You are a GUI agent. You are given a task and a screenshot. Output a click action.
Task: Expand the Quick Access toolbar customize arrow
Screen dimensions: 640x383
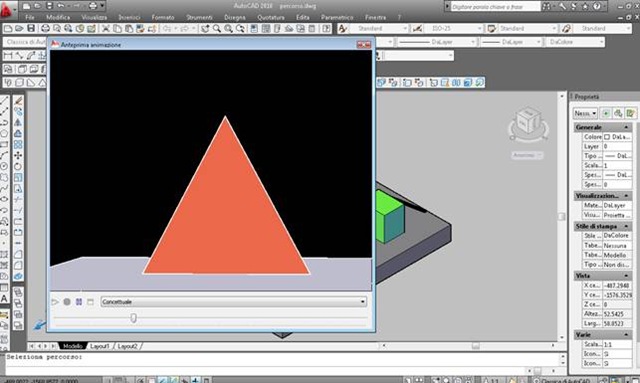click(102, 6)
